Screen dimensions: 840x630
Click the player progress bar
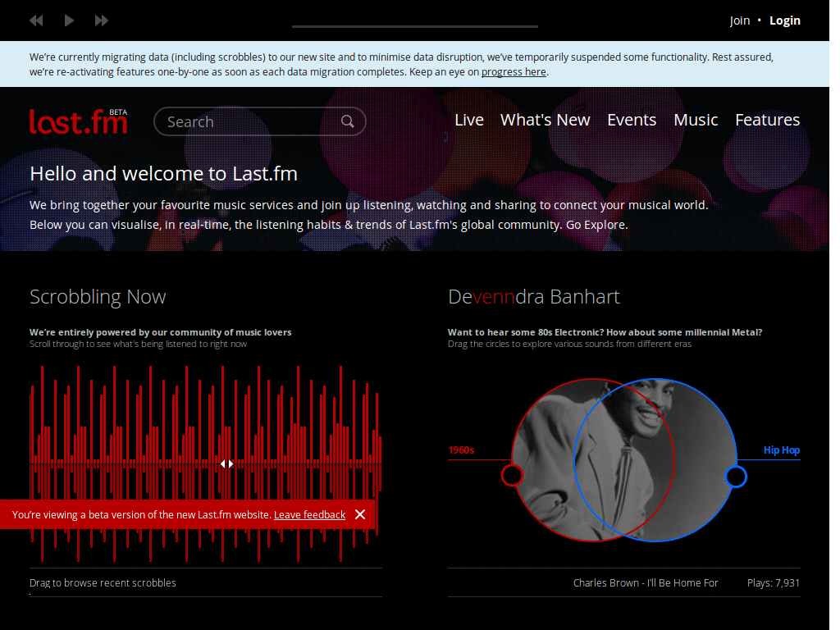click(x=414, y=25)
